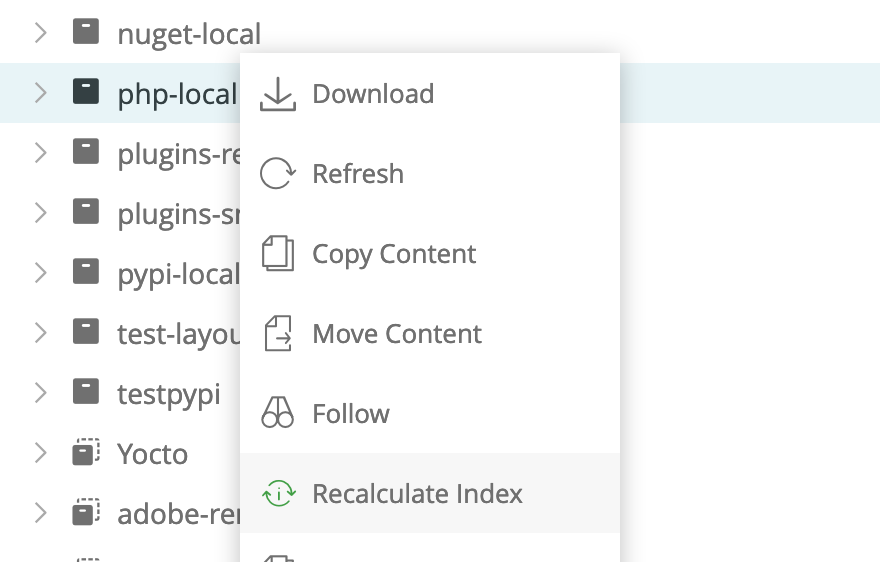Expand the pypi-local repository chevron
This screenshot has height=562, width=880.
(41, 273)
